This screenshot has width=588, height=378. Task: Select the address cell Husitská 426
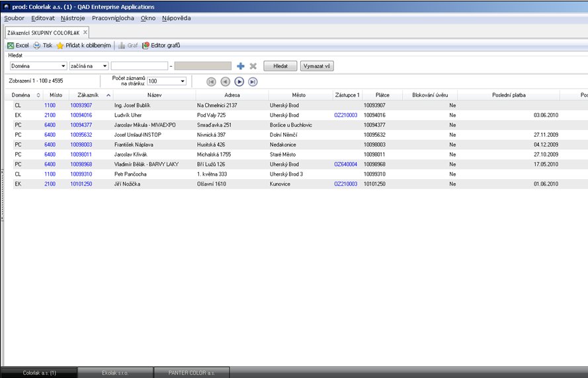coord(211,145)
